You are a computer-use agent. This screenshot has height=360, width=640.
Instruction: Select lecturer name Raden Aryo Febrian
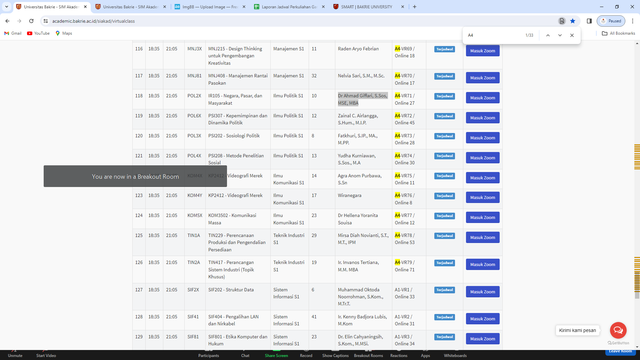pos(358,49)
